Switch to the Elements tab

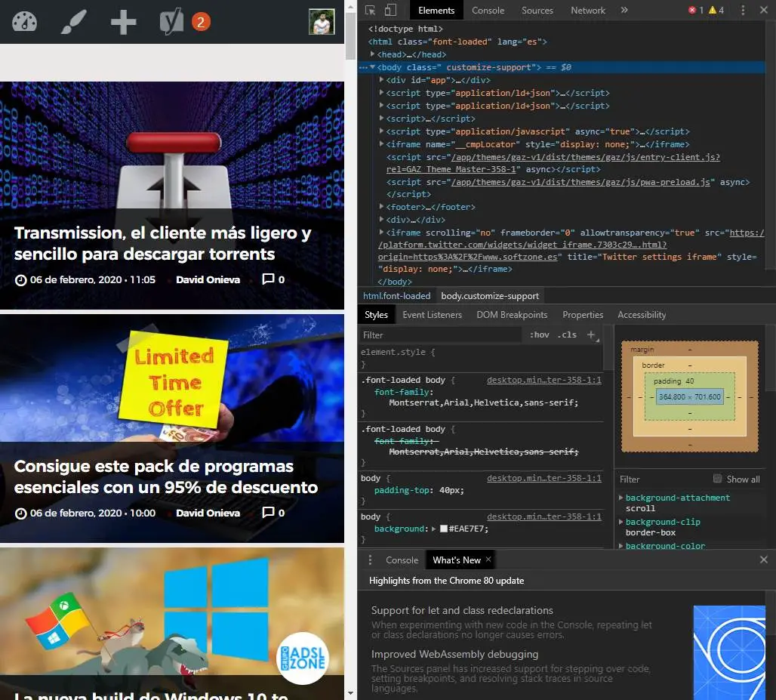436,11
